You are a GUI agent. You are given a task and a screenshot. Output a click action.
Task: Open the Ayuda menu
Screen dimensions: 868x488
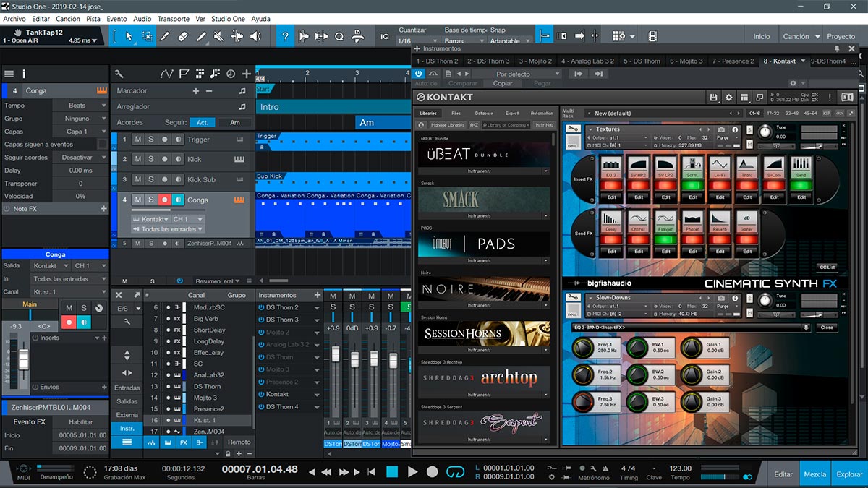click(260, 19)
